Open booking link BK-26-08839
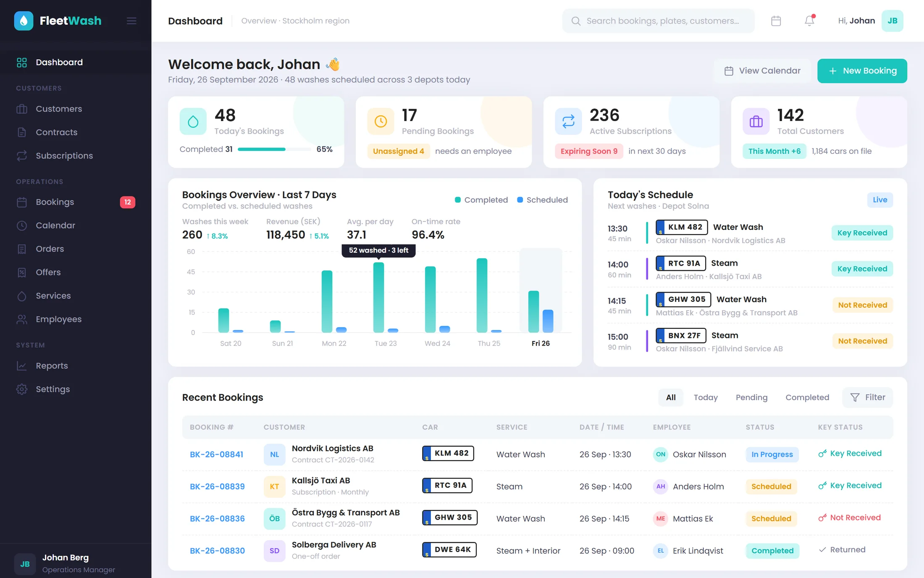This screenshot has height=578, width=924. (x=217, y=486)
